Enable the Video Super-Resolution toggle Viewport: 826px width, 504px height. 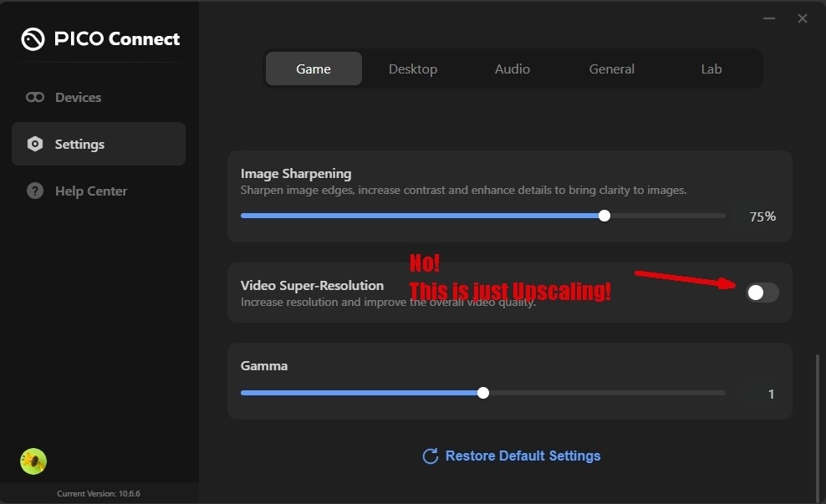click(762, 293)
